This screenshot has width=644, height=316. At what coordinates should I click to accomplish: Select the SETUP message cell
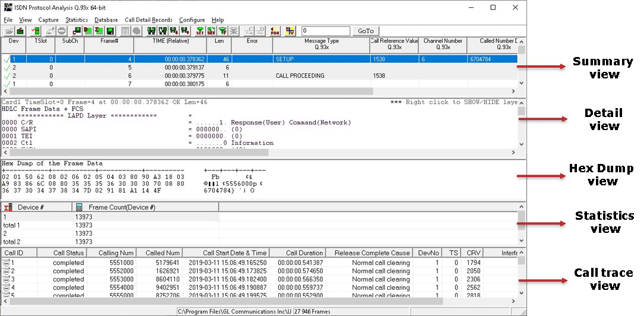[321, 59]
